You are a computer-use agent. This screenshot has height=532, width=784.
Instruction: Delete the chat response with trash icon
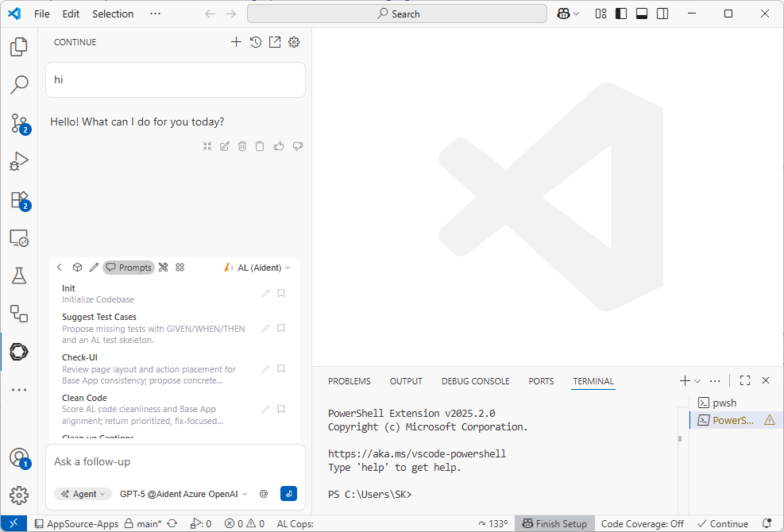pos(242,146)
